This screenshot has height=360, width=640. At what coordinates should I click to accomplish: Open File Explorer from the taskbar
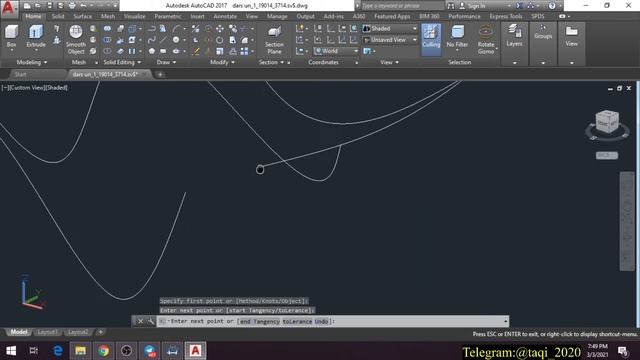(x=80, y=351)
